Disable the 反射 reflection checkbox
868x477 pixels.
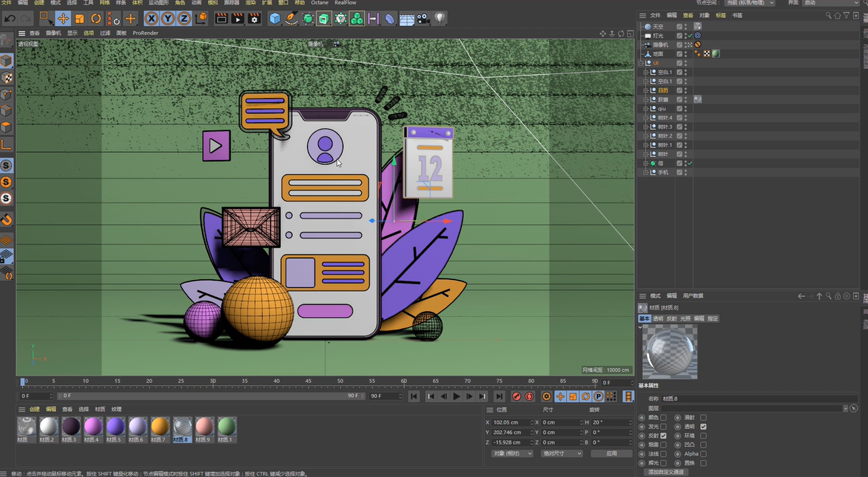(663, 436)
